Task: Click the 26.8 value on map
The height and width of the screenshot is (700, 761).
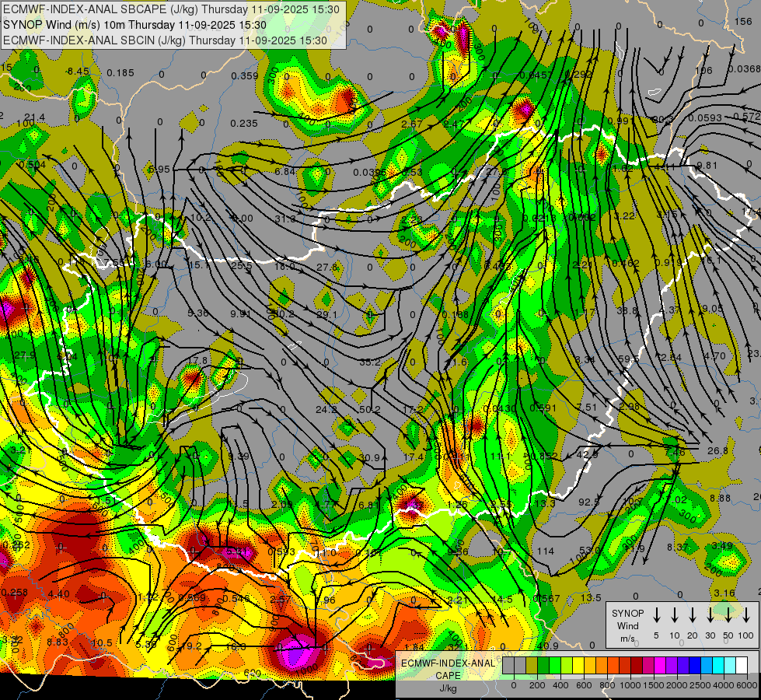Action: 717,451
